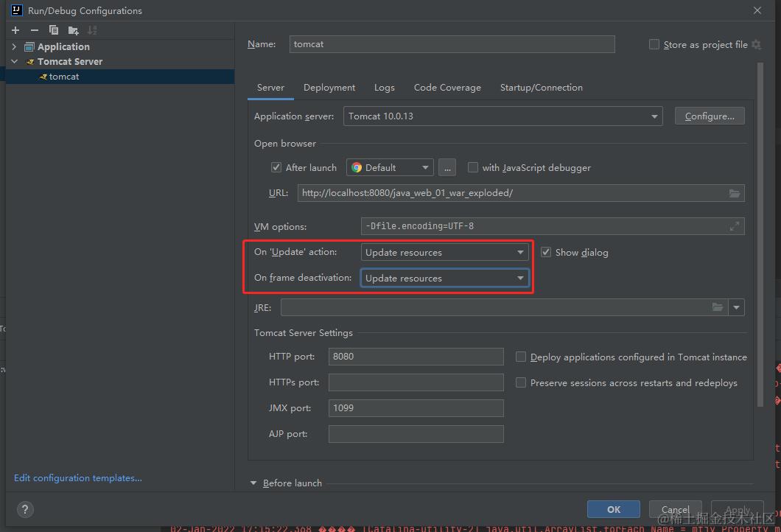Click the Cancel button
781x532 pixels.
(x=676, y=509)
